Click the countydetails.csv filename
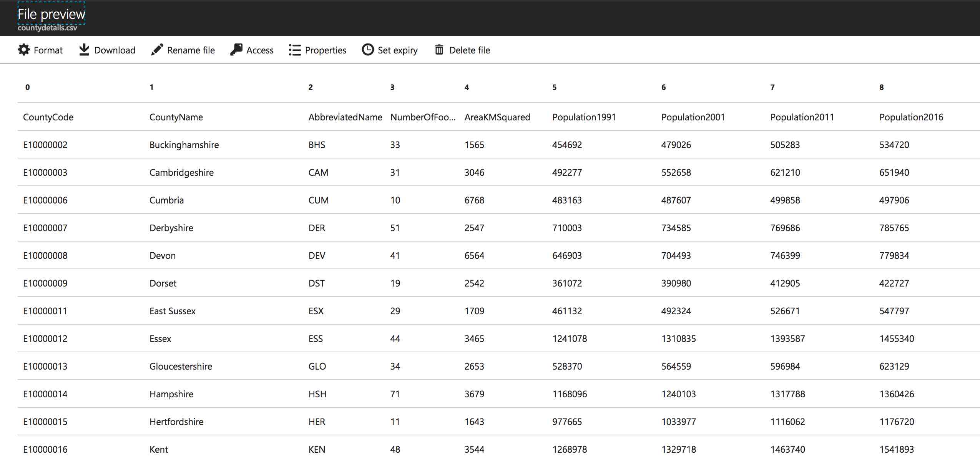 (47, 28)
